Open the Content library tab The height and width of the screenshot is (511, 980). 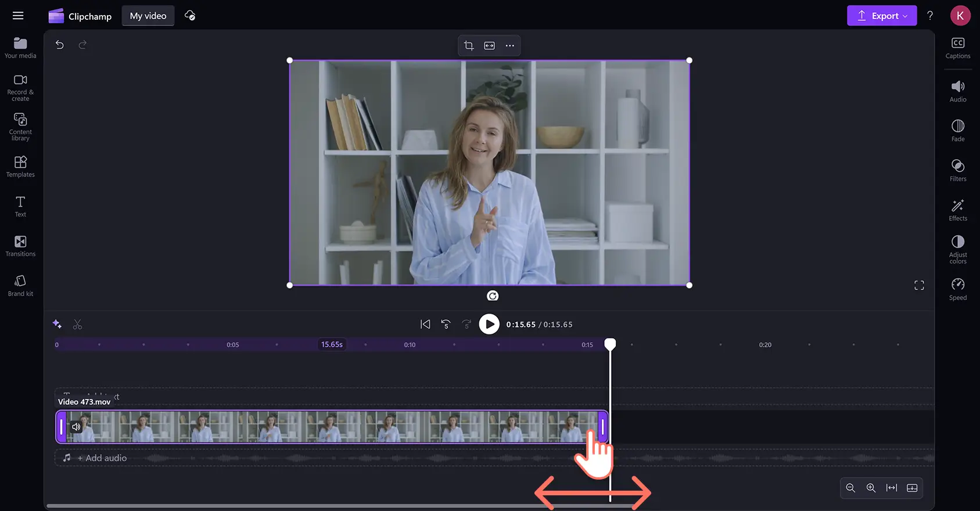(20, 127)
